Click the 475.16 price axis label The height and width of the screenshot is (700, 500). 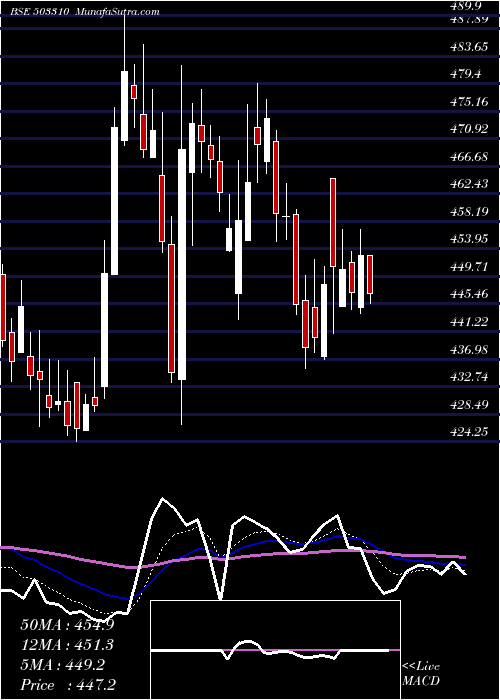pos(467,102)
